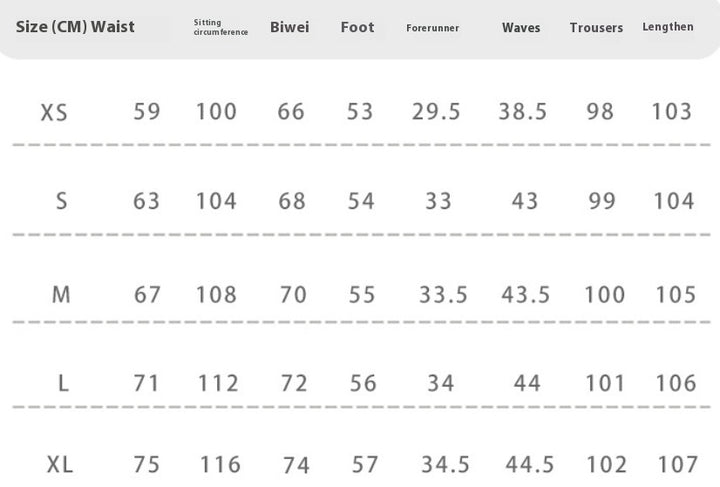
Task: Click the XS size row label
Action: (54, 112)
